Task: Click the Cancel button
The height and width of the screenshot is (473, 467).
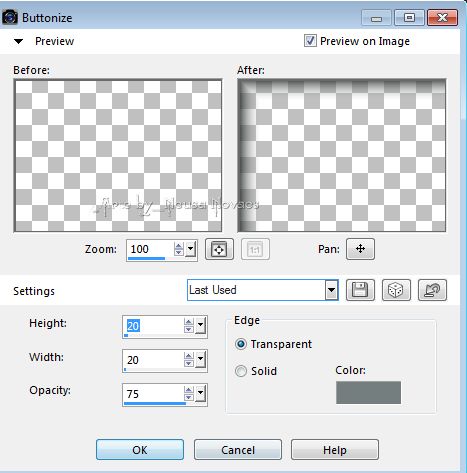Action: coord(238,450)
